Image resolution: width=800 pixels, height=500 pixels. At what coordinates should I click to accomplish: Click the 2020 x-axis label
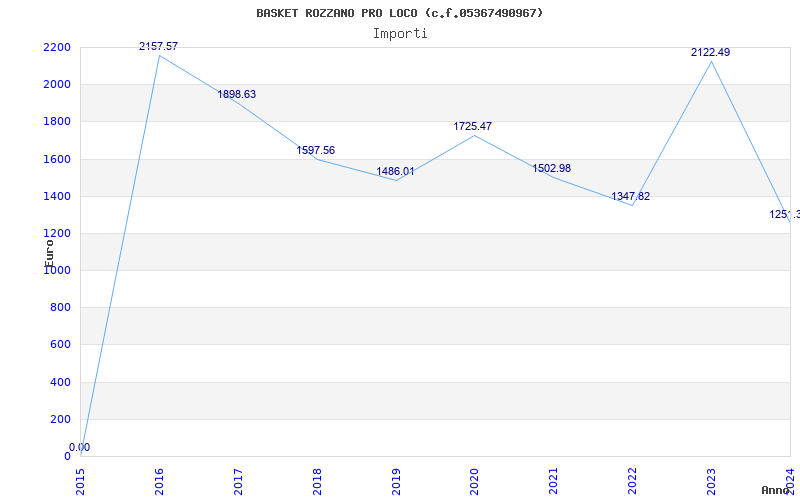tap(475, 481)
